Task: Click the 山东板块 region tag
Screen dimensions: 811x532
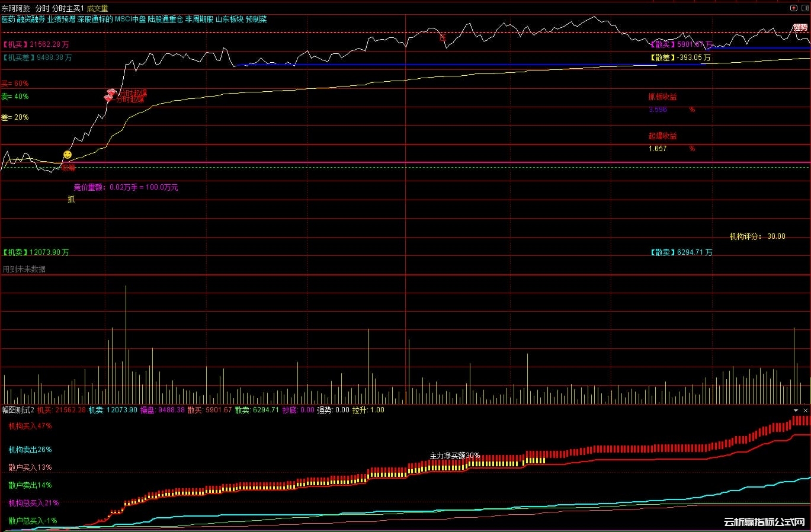Action: (x=229, y=20)
